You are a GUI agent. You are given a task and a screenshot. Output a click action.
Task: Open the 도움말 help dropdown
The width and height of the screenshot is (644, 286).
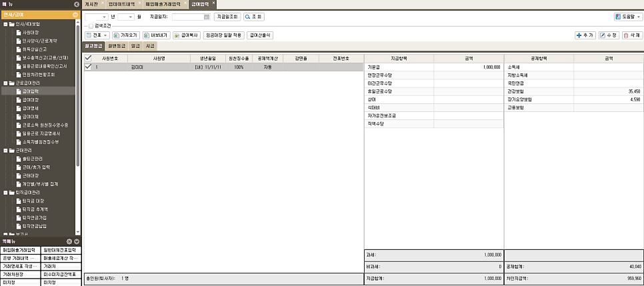629,17
